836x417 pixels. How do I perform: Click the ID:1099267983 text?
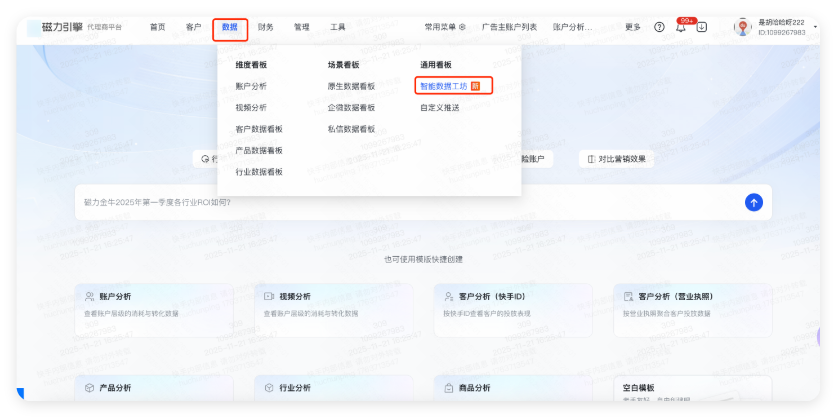pyautogui.click(x=782, y=33)
